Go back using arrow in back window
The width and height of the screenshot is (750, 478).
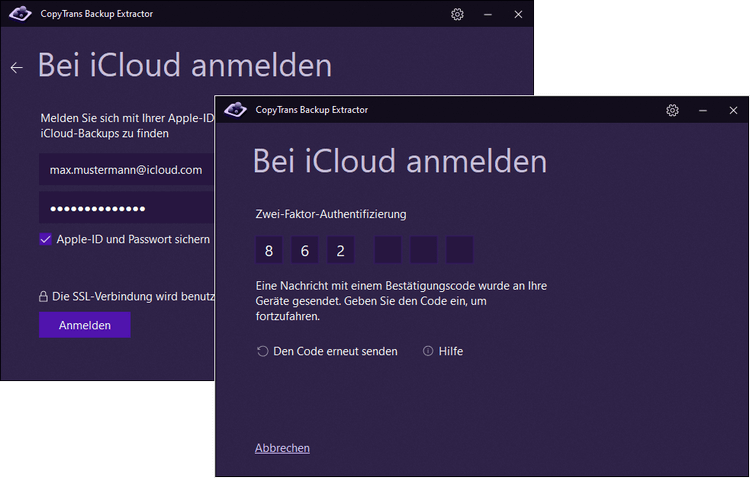click(17, 67)
